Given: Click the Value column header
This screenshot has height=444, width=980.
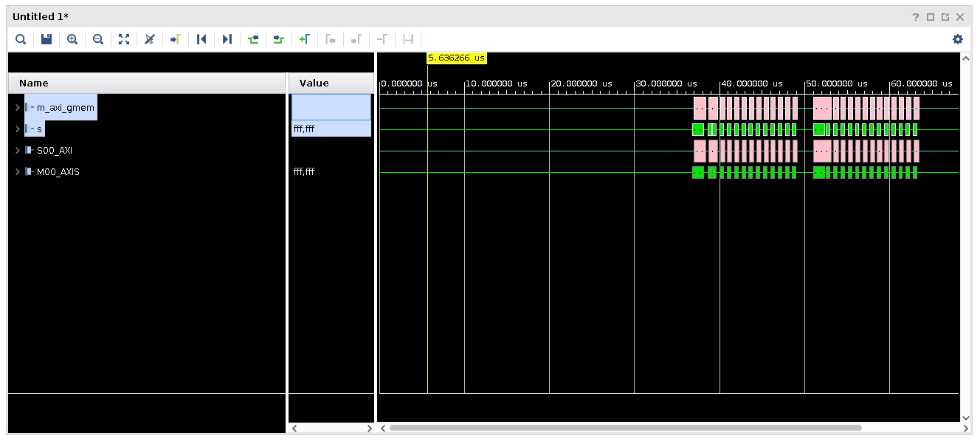Looking at the screenshot, I should tap(314, 83).
